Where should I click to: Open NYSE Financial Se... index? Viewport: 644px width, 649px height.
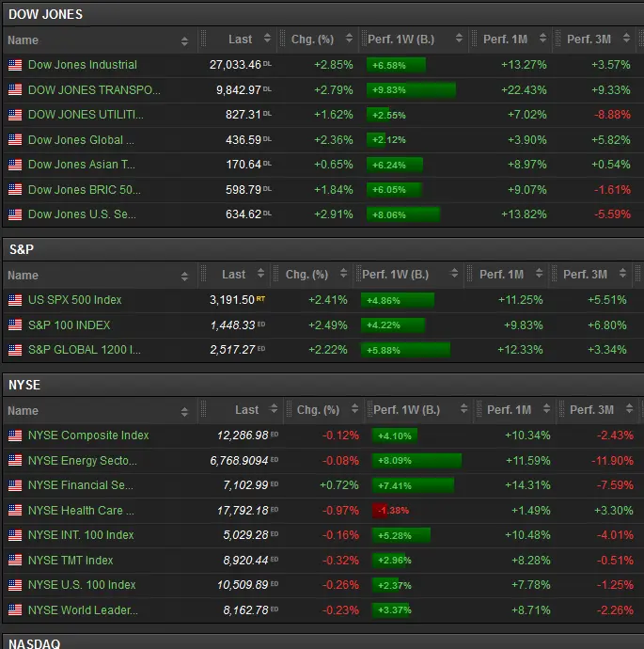point(81,485)
